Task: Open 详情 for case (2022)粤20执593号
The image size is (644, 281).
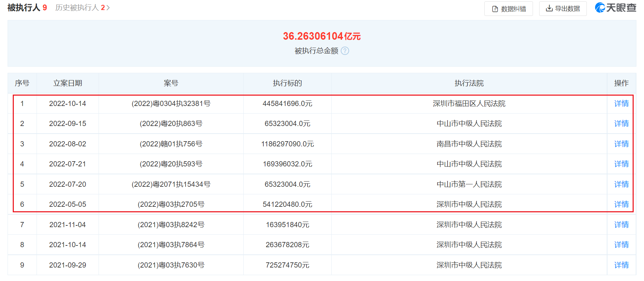Action: [621, 164]
